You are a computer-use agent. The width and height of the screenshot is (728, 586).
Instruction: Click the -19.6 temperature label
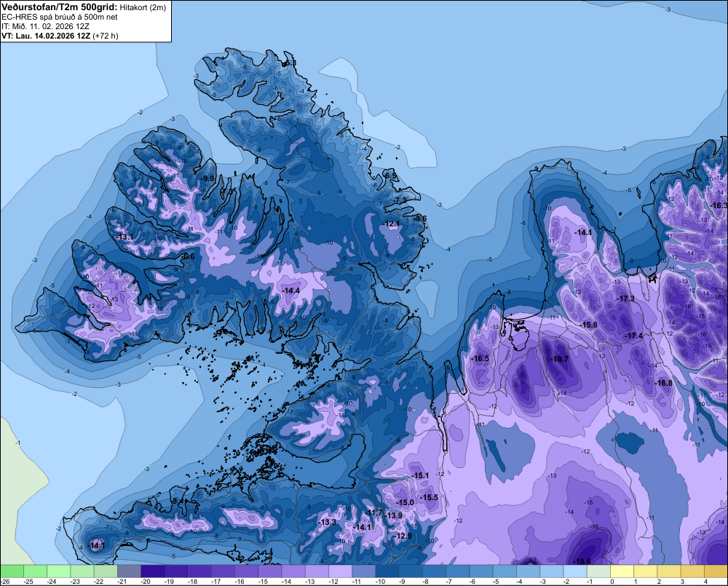pos(582,561)
